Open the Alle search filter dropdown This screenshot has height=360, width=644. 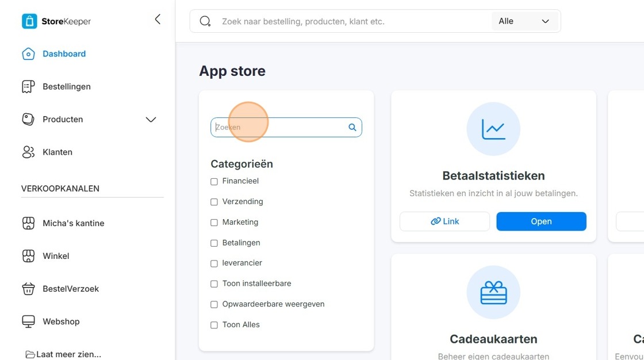(524, 21)
